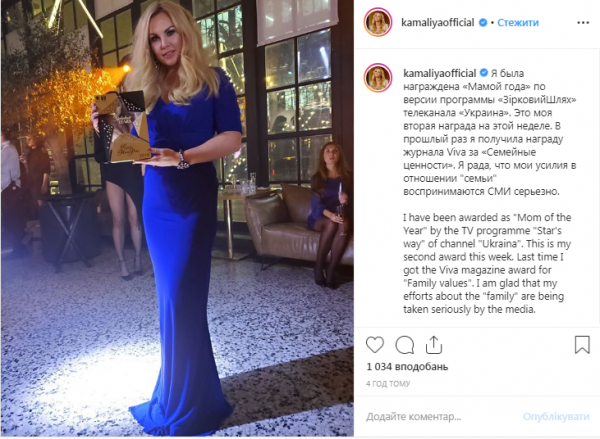The width and height of the screenshot is (600, 439).
Task: Share the post using the upload arrow icon
Action: 434,345
